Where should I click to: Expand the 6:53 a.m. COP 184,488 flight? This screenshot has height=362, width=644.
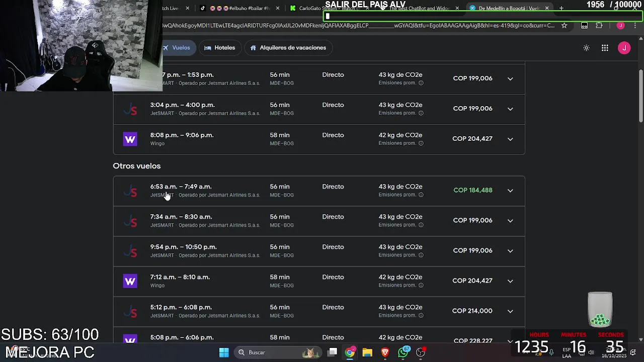tap(510, 190)
